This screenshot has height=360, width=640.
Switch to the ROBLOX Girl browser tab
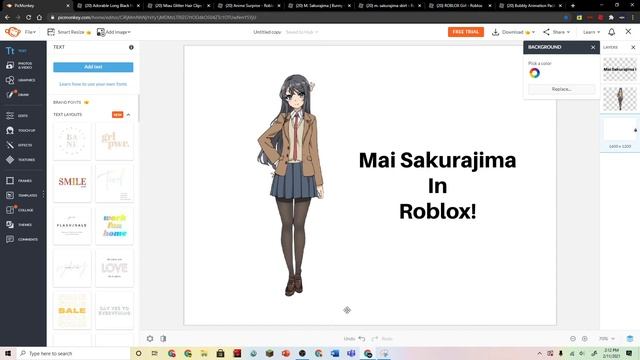(x=461, y=6)
